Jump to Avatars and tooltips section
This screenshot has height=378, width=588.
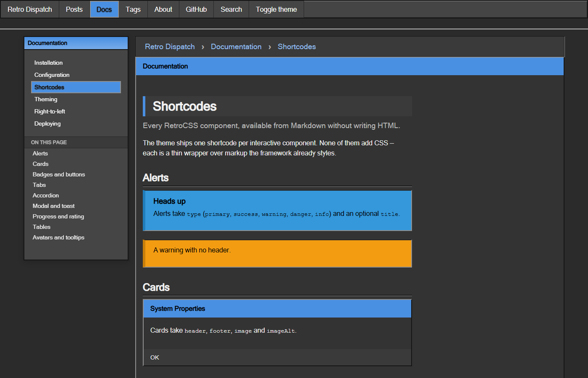(59, 237)
